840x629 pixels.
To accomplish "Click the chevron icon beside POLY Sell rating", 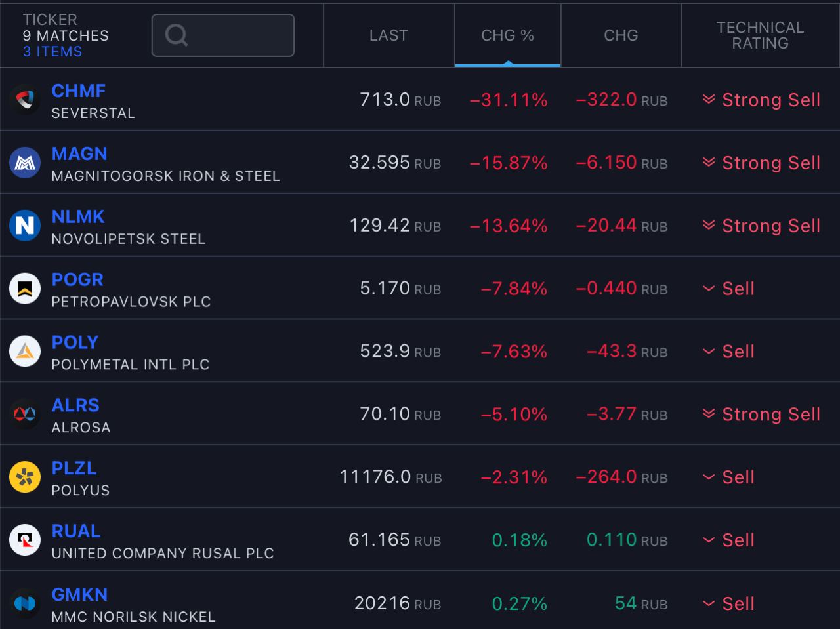I will [709, 352].
